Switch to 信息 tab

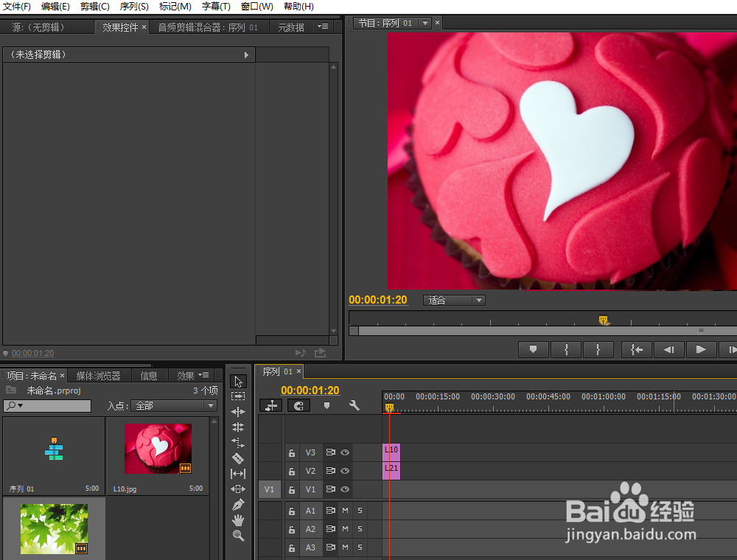coord(149,376)
